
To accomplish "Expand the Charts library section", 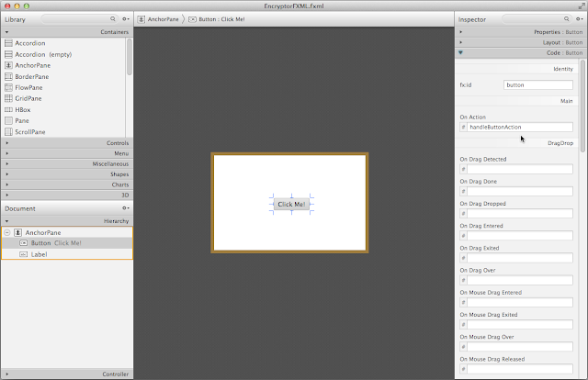I will tap(6, 184).
